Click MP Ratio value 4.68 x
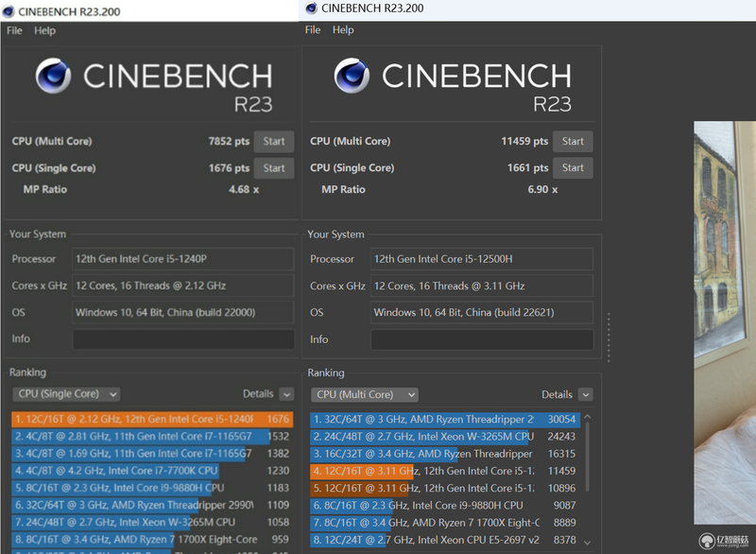This screenshot has width=756, height=554. [244, 189]
